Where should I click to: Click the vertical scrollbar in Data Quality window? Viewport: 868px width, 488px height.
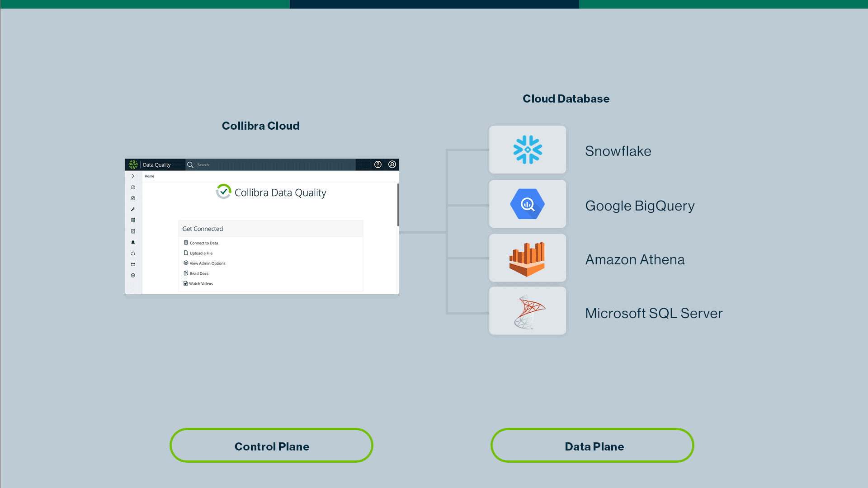tap(398, 205)
